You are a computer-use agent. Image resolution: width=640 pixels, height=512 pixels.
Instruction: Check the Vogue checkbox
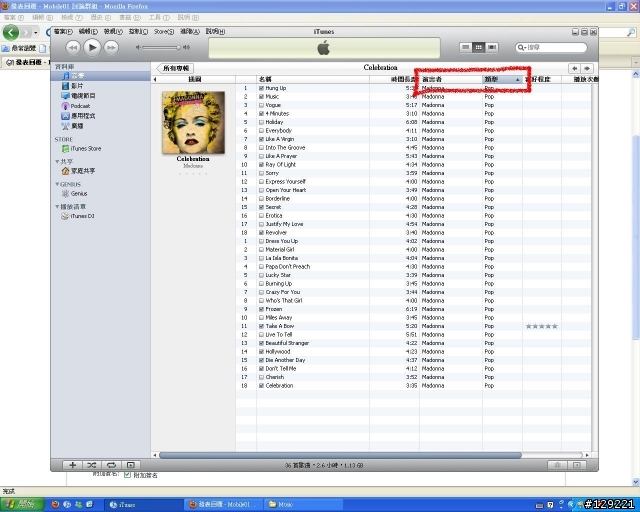click(x=261, y=105)
